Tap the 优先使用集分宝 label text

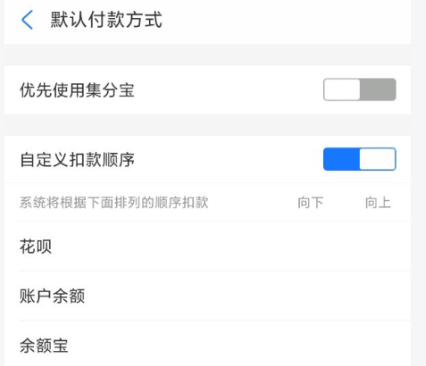point(77,90)
